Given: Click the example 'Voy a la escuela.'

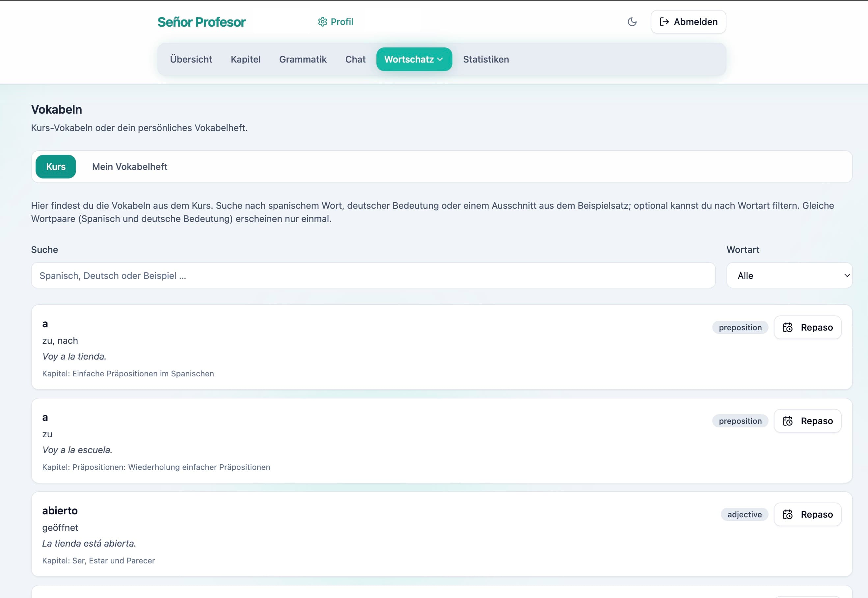Looking at the screenshot, I should 77,449.
